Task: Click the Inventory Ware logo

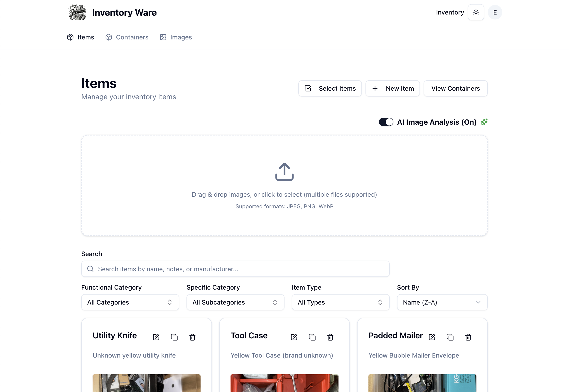Action: pos(77,12)
